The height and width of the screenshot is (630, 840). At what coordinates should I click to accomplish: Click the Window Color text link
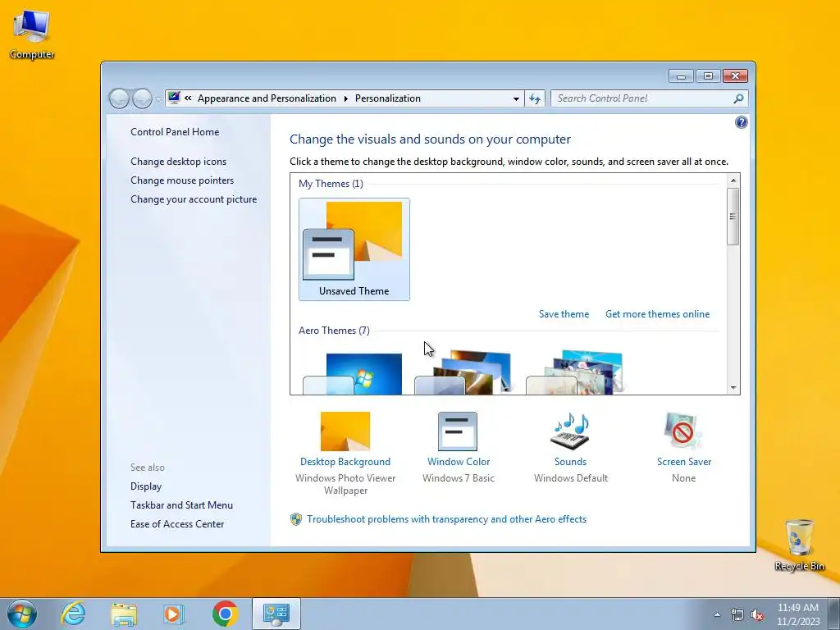coord(459,462)
